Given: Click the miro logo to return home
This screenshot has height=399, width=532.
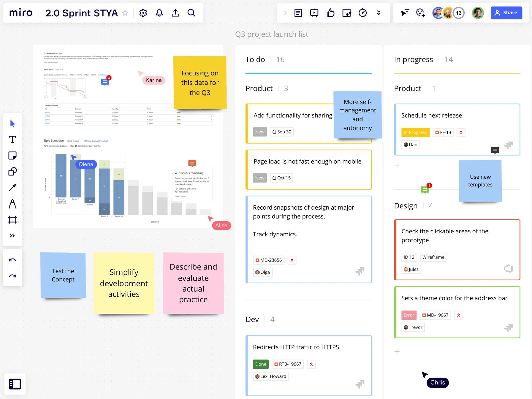Looking at the screenshot, I should (x=21, y=13).
